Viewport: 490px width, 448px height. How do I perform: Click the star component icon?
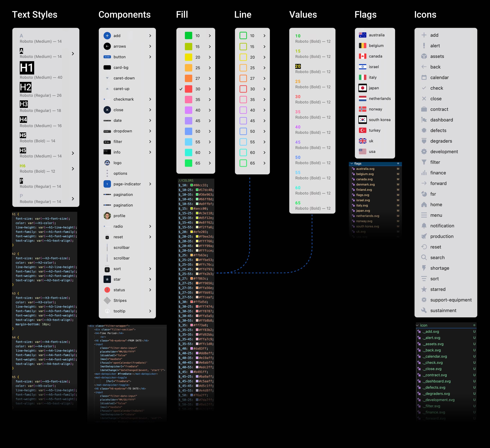(x=107, y=279)
